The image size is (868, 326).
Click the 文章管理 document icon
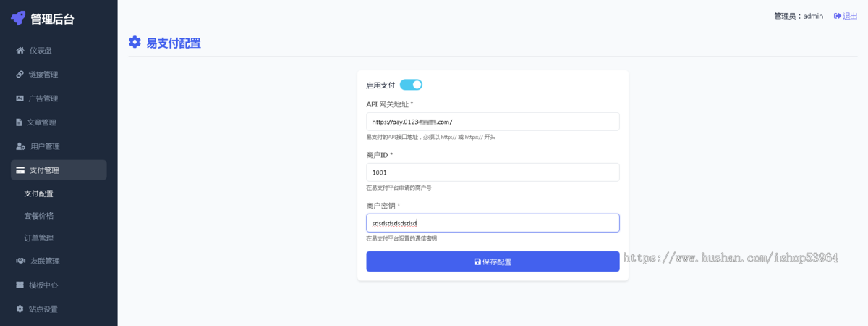[20, 122]
